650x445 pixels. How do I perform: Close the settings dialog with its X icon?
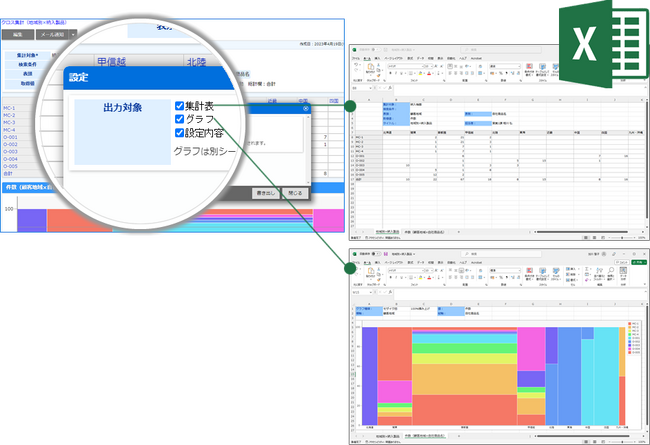(306, 108)
